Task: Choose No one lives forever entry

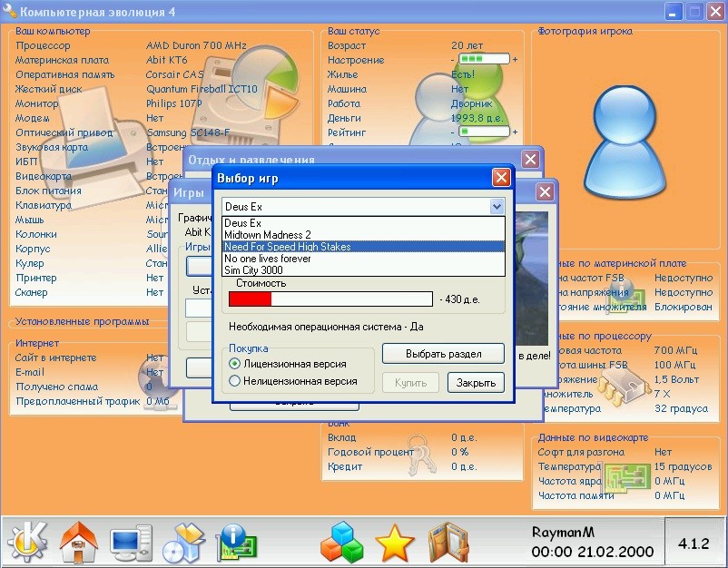Action: 363,259
